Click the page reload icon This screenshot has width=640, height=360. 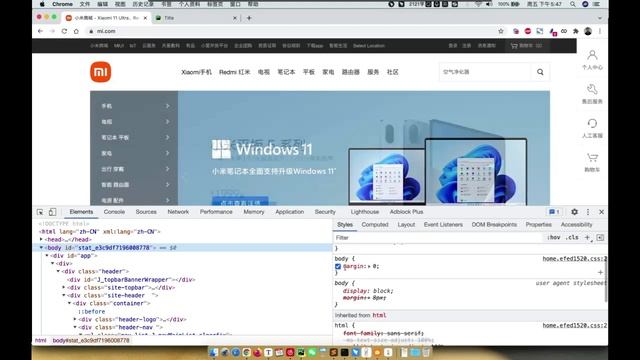64,31
